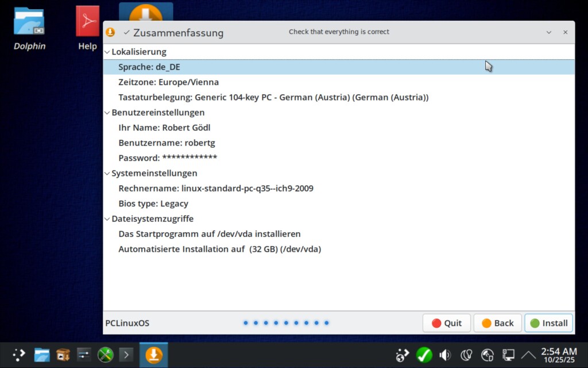Viewport: 588px width, 368px height.
Task: Open the volume control in the tray
Action: pyautogui.click(x=445, y=355)
